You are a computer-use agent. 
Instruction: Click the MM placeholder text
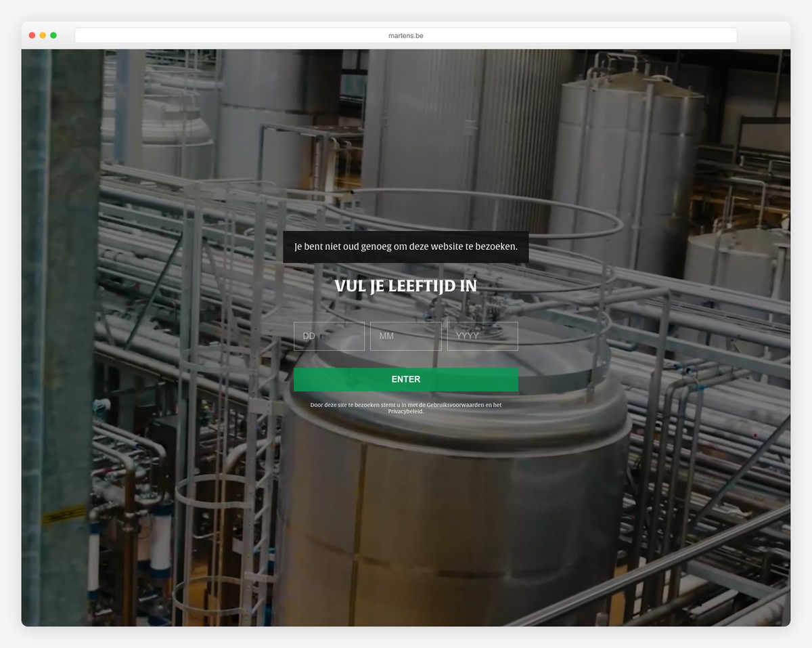point(386,336)
